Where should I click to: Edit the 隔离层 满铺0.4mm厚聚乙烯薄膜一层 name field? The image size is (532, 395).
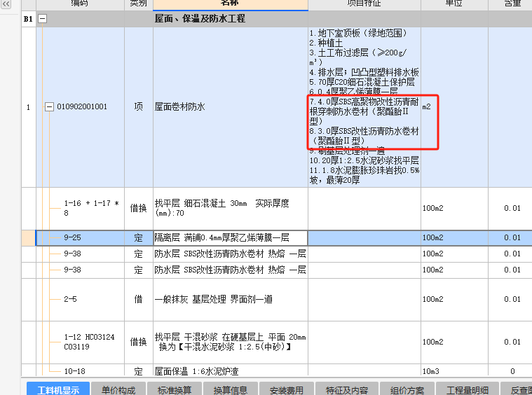tap(231, 237)
